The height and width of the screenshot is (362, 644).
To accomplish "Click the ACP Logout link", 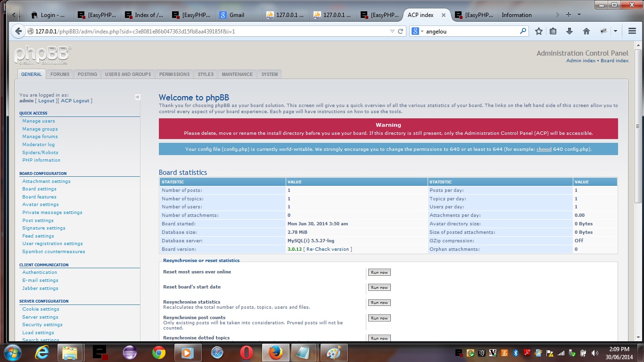I will (75, 101).
